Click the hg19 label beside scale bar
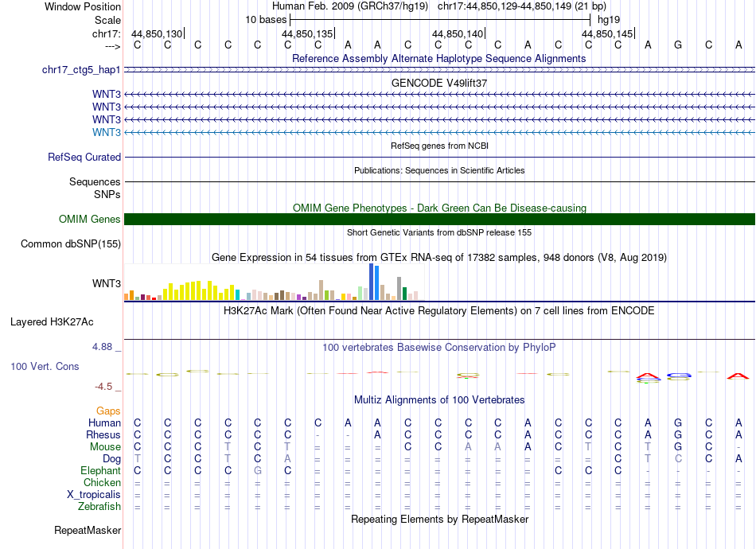This screenshot has height=549, width=756. 609,20
